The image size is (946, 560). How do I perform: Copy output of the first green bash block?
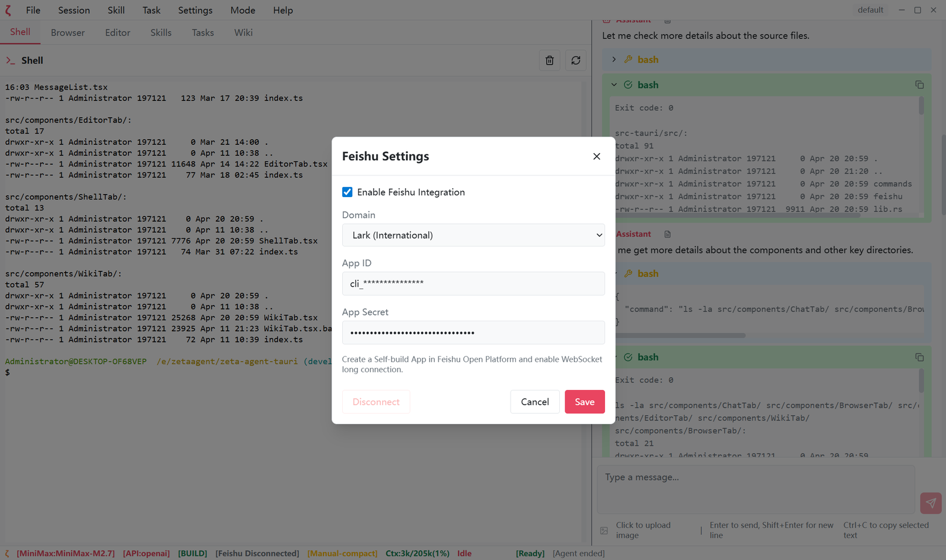pyautogui.click(x=919, y=85)
